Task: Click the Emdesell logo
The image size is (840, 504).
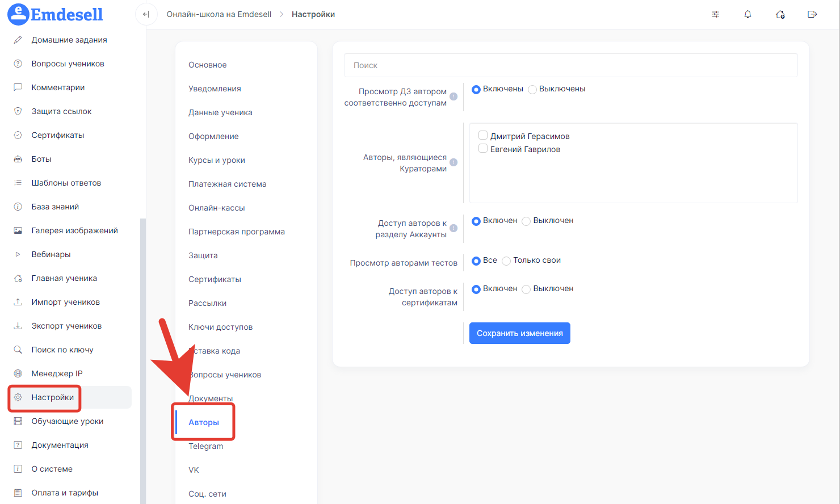Action: [56, 14]
